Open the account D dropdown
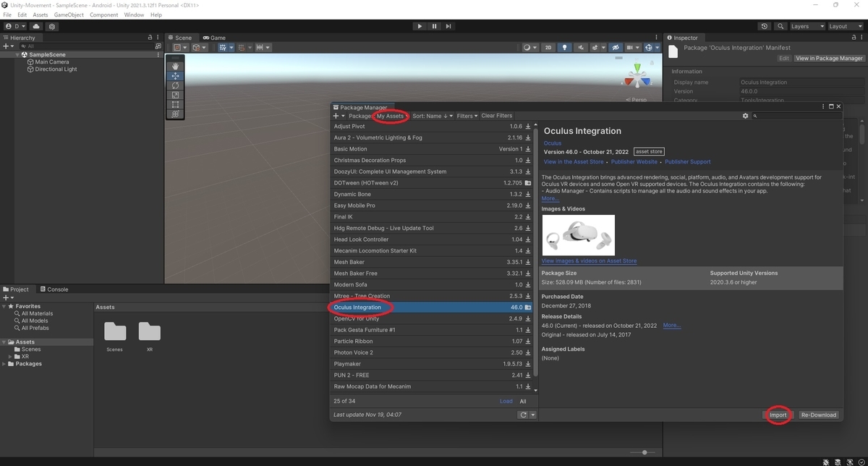Screen dimensions: 868x466 point(15,26)
